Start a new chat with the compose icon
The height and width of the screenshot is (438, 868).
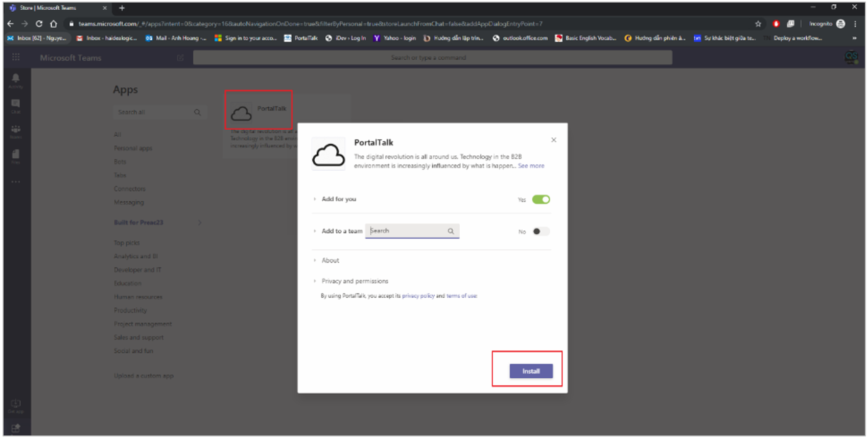(180, 58)
